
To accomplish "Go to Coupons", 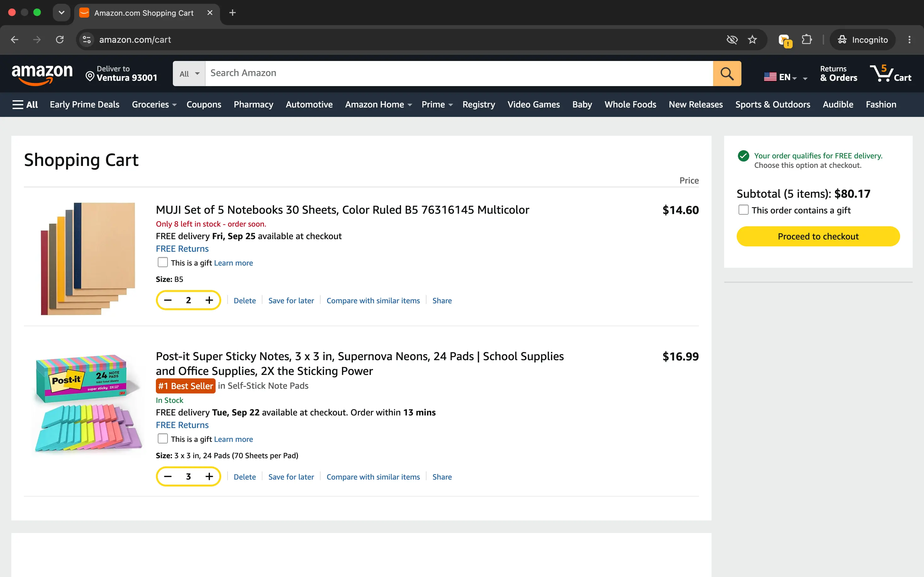I will point(204,105).
